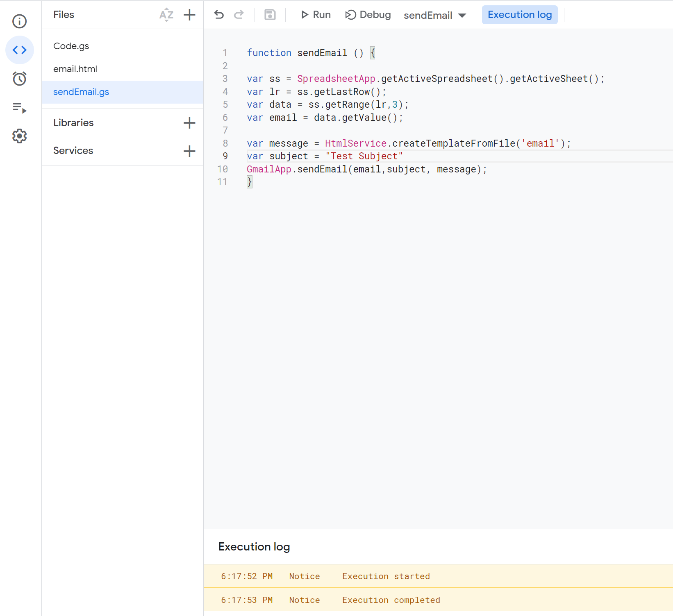The image size is (673, 616).
Task: Save the project with disk icon
Action: point(270,15)
